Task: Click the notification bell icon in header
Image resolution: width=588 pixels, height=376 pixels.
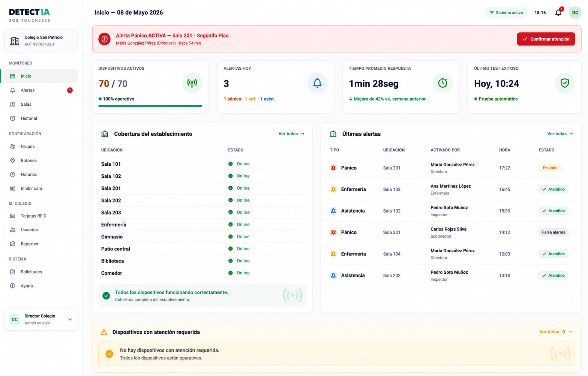Action: pos(558,12)
